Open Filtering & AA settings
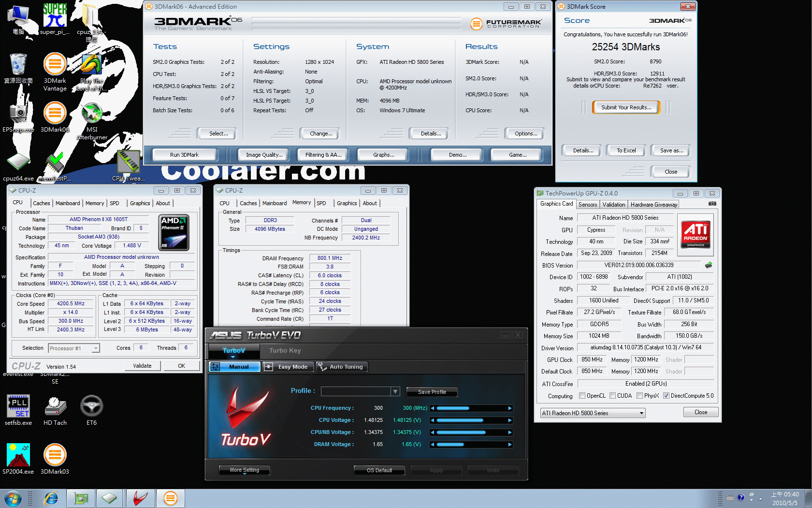 323,155
